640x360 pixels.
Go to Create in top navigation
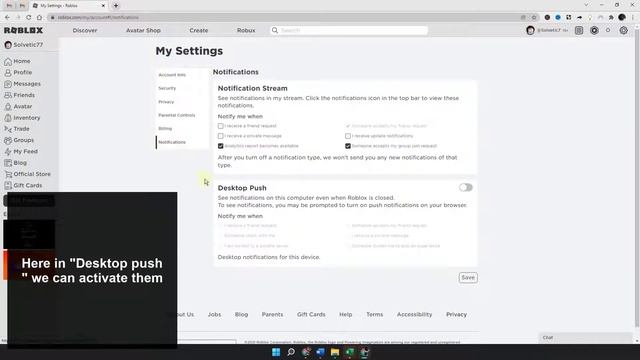(199, 31)
